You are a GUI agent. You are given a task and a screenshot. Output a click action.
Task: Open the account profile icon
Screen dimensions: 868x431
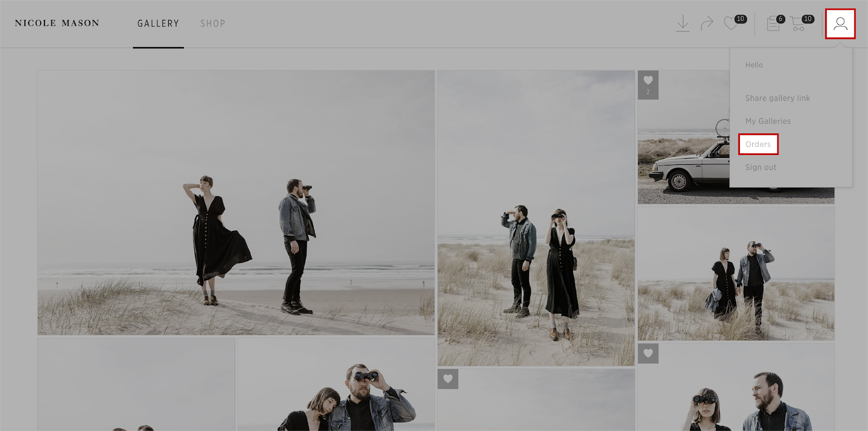click(x=840, y=24)
